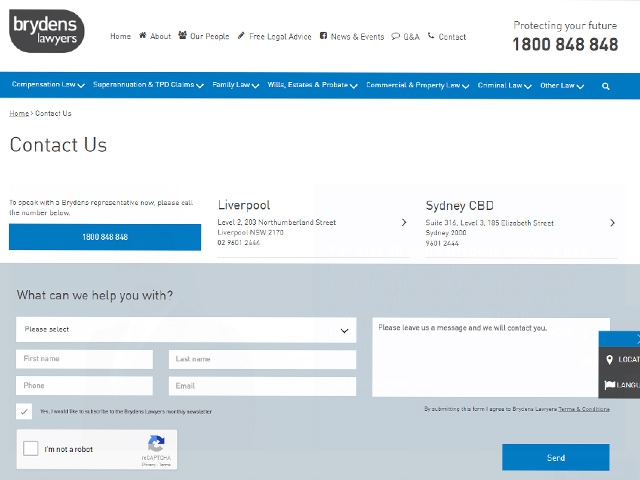Screen dimensions: 640x480
Task: Click the phone icon beside Contact
Action: (x=431, y=36)
